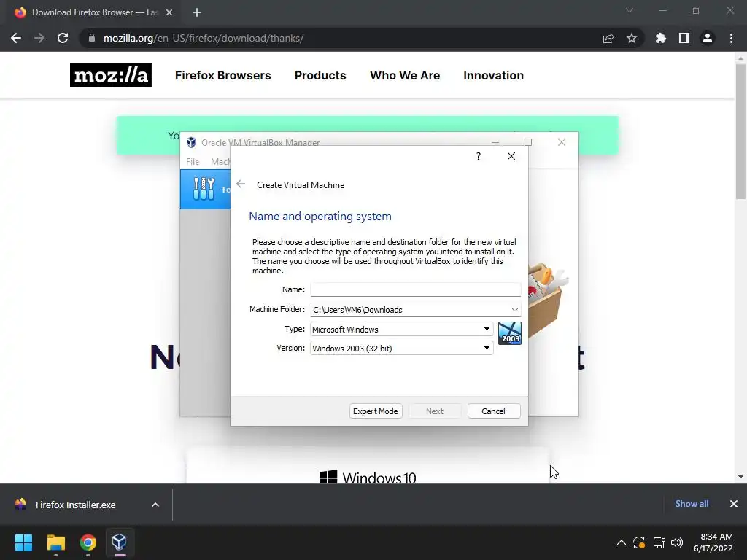Go back in Chrome browser
747x560 pixels.
[x=16, y=38]
